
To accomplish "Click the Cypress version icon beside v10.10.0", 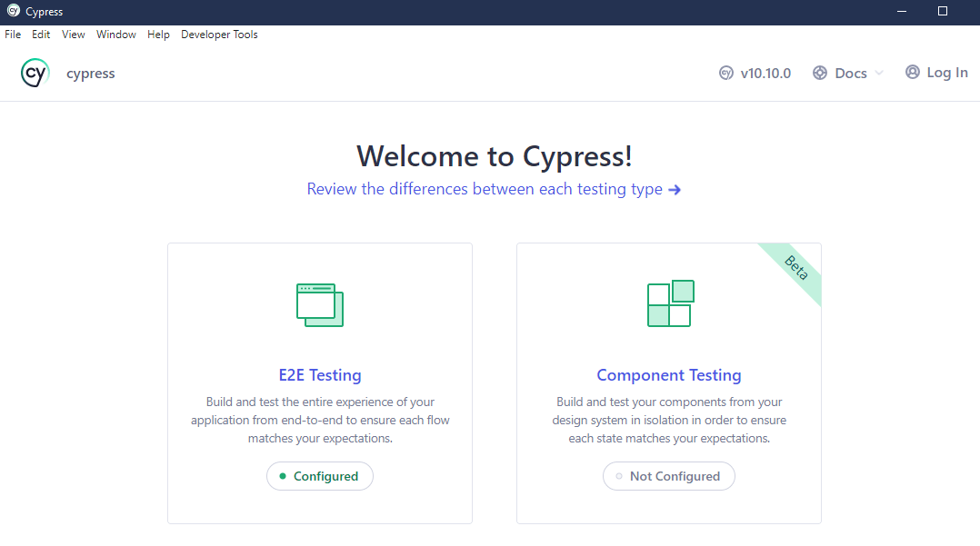I will 726,74.
